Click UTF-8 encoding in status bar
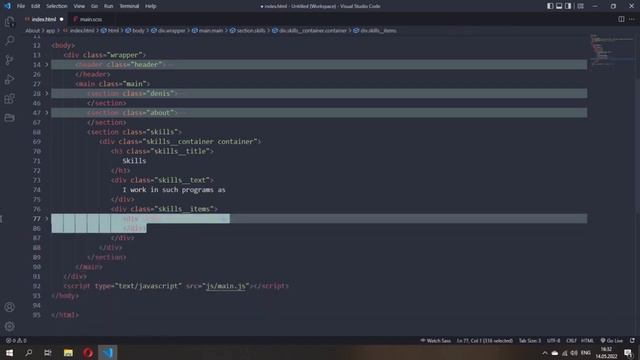The width and height of the screenshot is (640, 360). pyautogui.click(x=553, y=340)
